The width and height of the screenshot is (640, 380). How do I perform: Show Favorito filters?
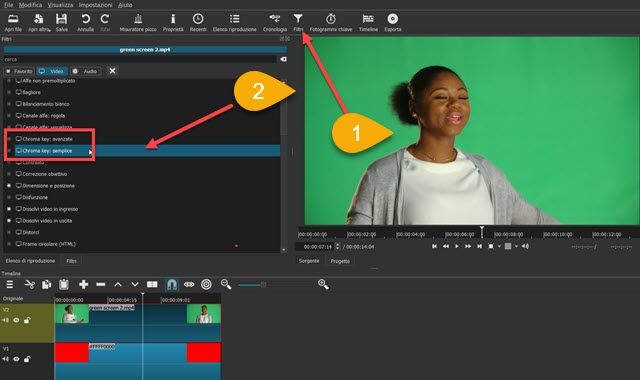19,71
